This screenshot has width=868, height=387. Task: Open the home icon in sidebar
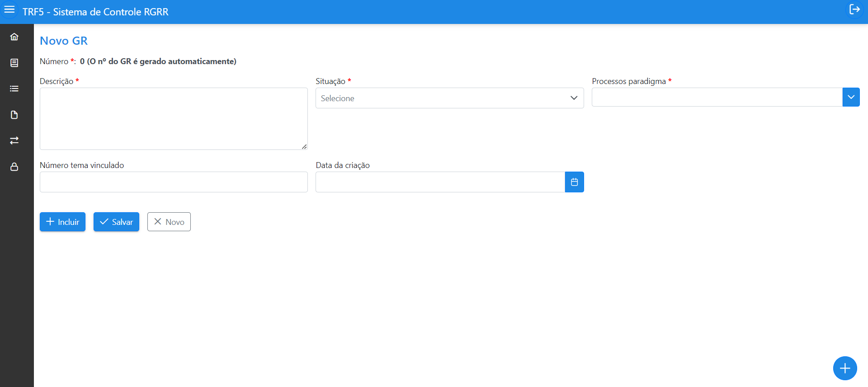pyautogui.click(x=14, y=37)
